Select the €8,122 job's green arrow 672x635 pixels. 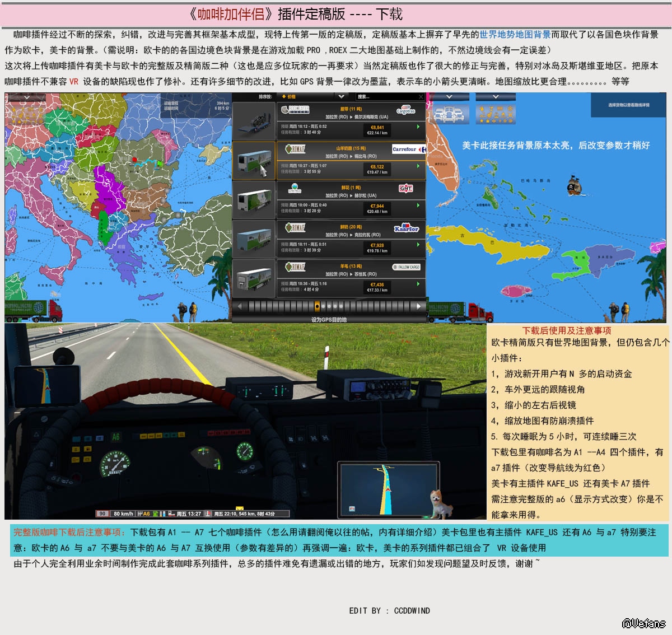[x=418, y=166]
